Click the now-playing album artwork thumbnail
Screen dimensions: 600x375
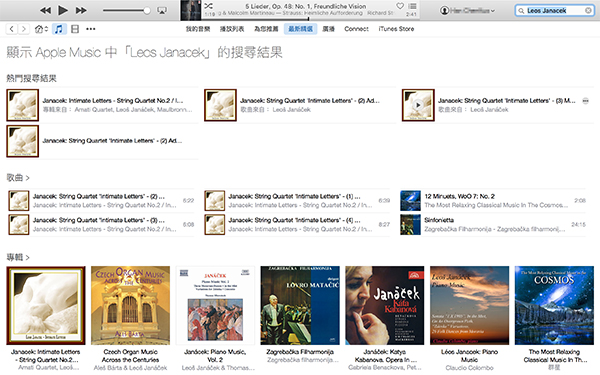tap(191, 10)
